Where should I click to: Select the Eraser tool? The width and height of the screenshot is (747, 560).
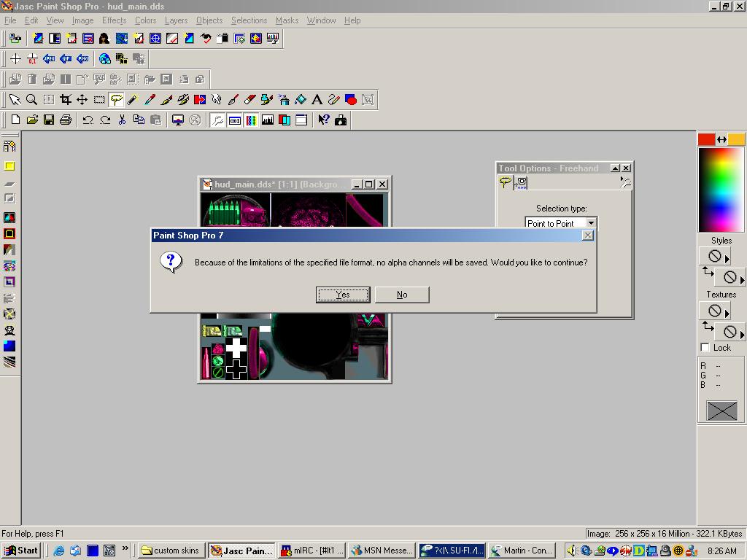tap(250, 100)
